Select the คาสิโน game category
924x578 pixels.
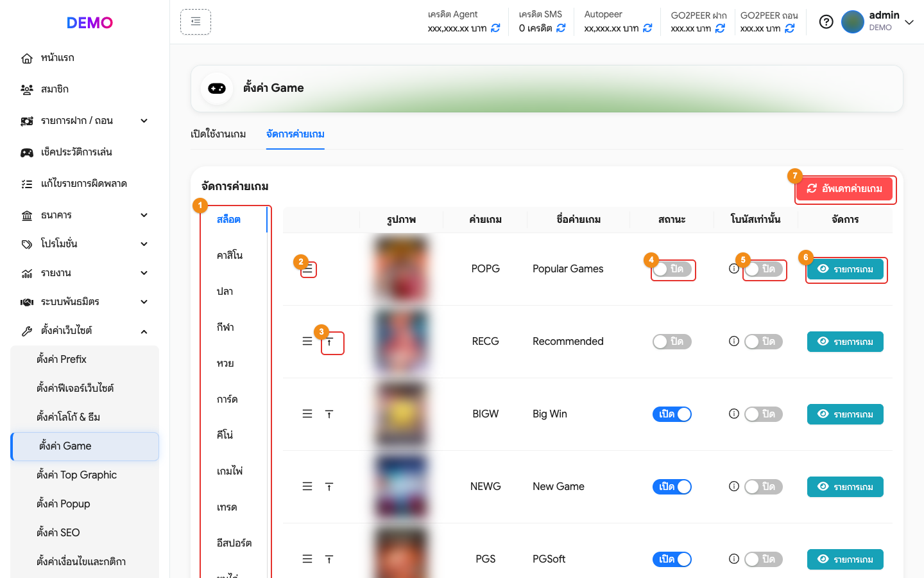click(230, 256)
